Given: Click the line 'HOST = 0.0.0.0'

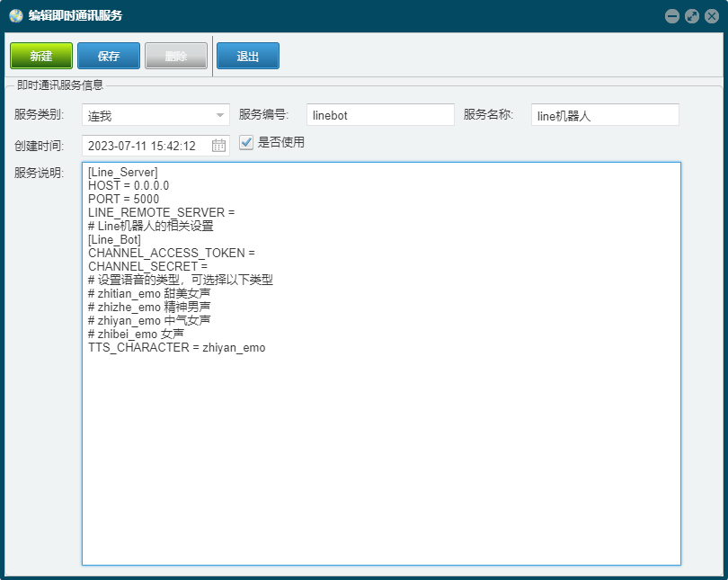Looking at the screenshot, I should [129, 186].
